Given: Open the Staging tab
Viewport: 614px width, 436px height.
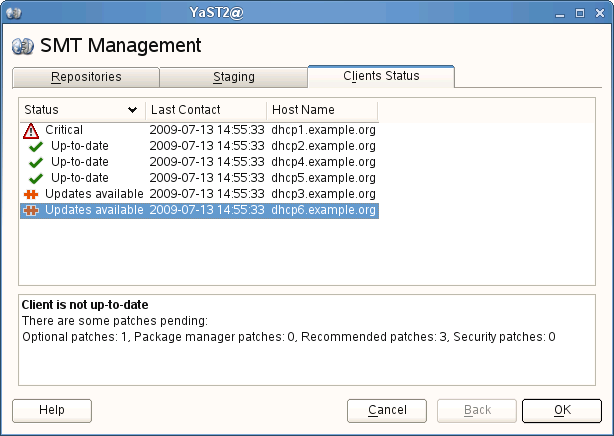Looking at the screenshot, I should tap(233, 77).
